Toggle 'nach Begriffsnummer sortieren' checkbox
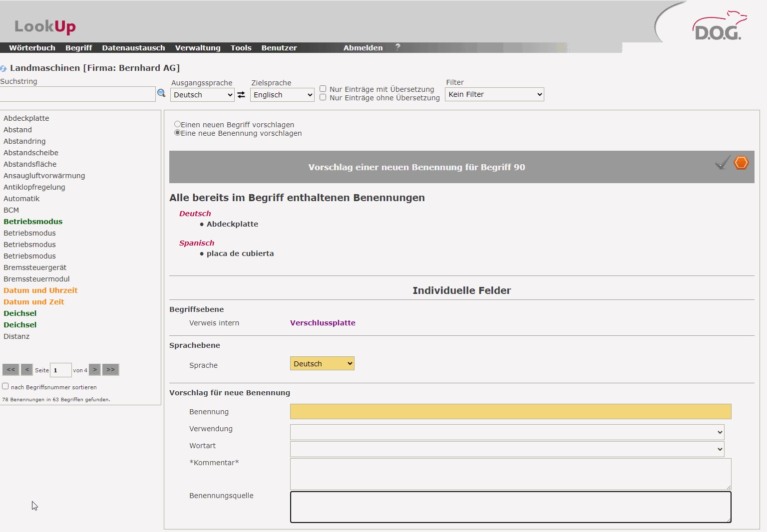Image resolution: width=767 pixels, height=532 pixels. [x=5, y=386]
